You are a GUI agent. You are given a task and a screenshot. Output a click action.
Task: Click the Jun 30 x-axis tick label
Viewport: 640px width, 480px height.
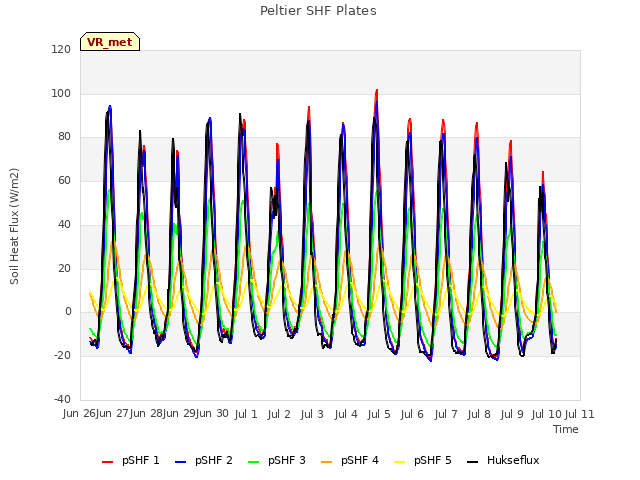(212, 414)
